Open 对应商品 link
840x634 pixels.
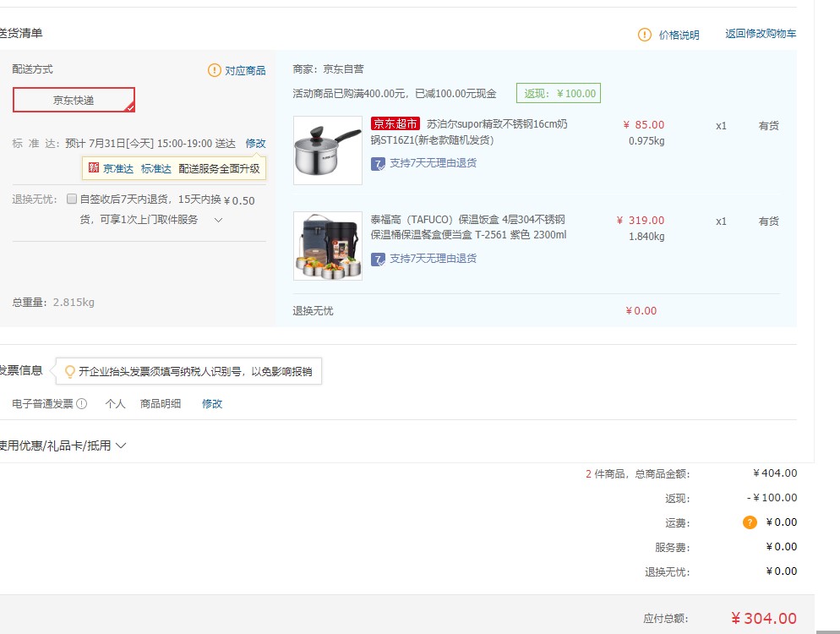point(245,70)
